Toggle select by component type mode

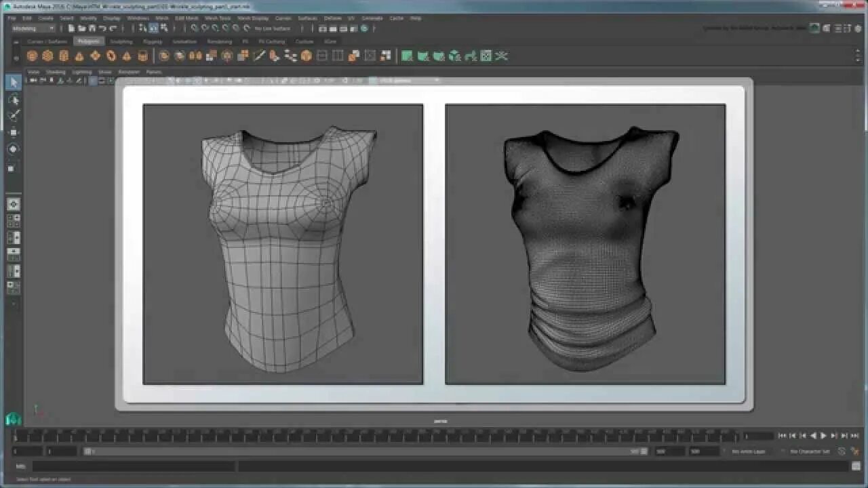click(x=164, y=28)
